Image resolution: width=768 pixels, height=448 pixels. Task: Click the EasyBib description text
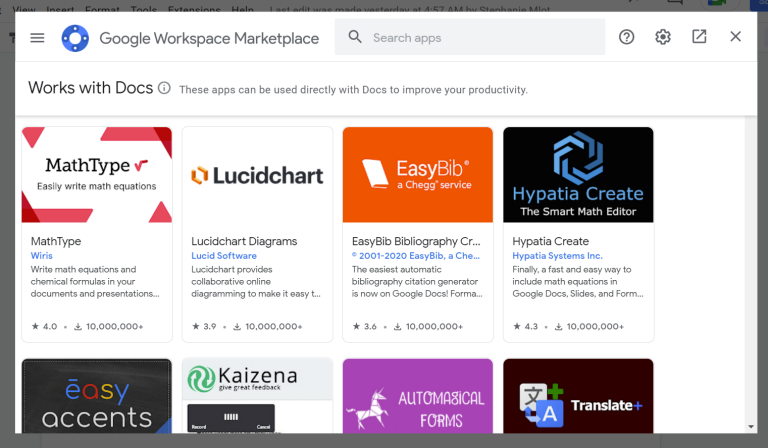click(417, 282)
